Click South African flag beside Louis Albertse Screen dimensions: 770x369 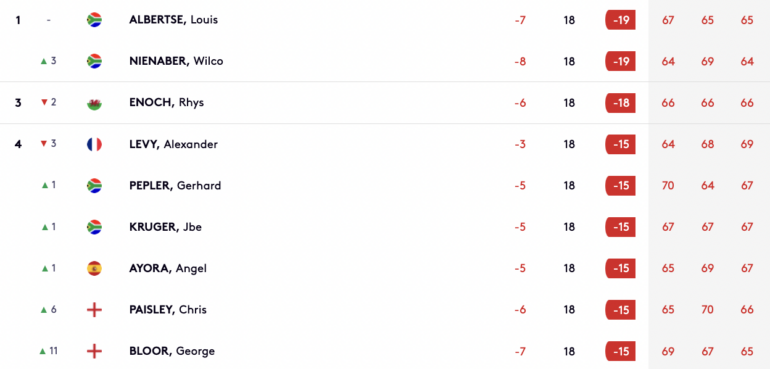tap(94, 20)
